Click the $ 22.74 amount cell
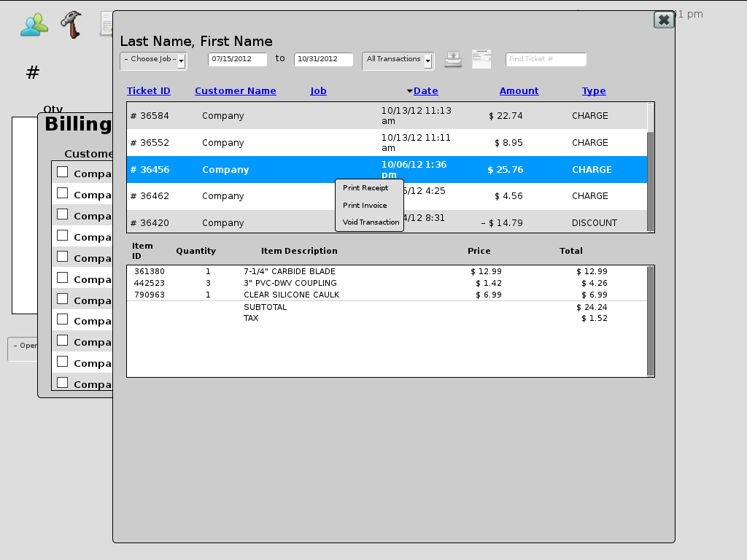 [x=506, y=116]
